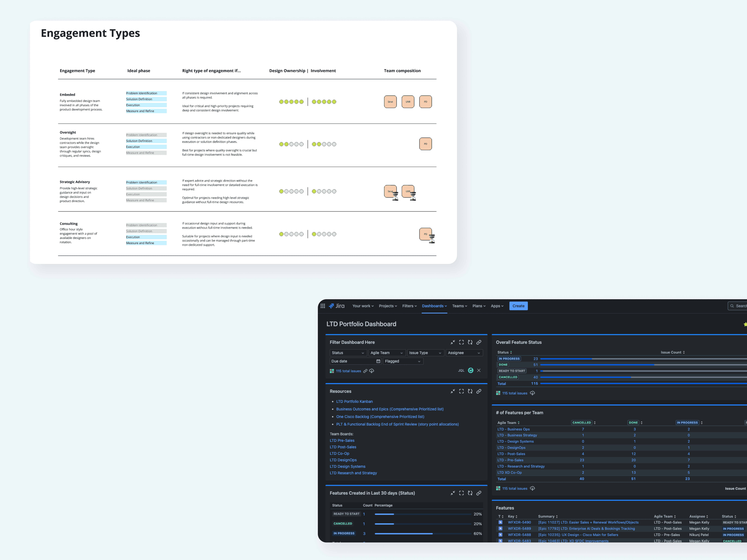The height and width of the screenshot is (560, 747).
Task: Maximize the Filter Dashboard Here gadget
Action: [x=461, y=342]
